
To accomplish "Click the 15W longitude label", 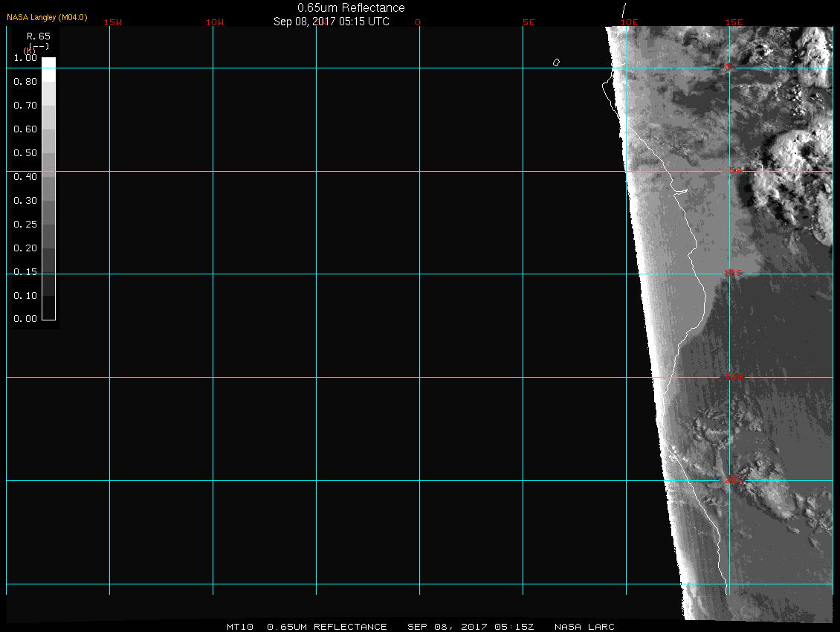I will [x=113, y=22].
